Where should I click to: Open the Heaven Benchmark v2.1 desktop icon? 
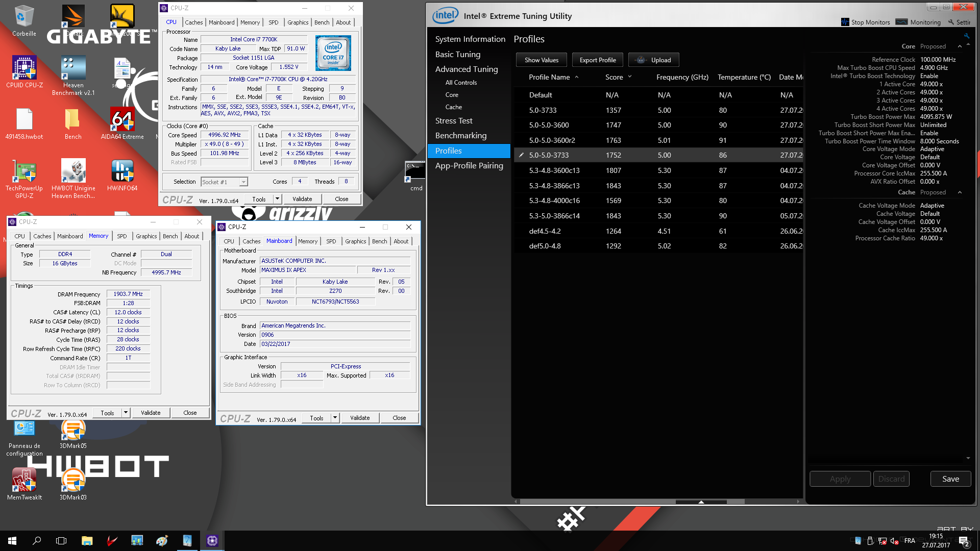click(73, 76)
